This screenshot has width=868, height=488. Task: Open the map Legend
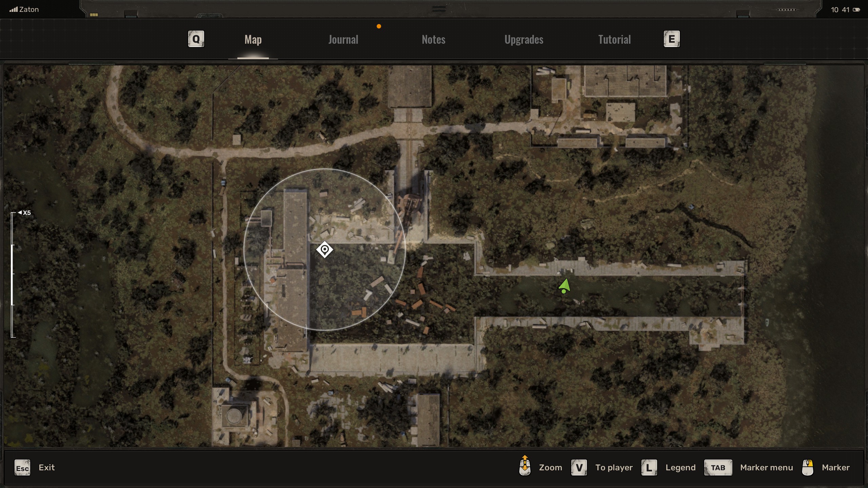(x=680, y=468)
